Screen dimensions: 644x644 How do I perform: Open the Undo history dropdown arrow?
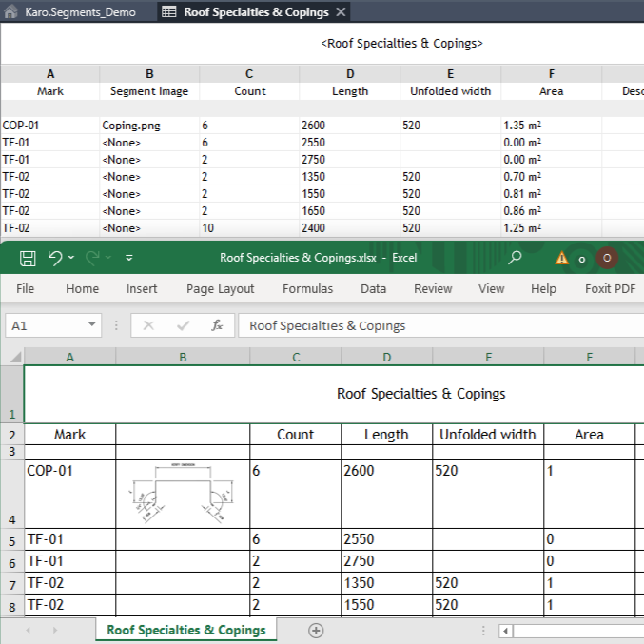coord(71,258)
